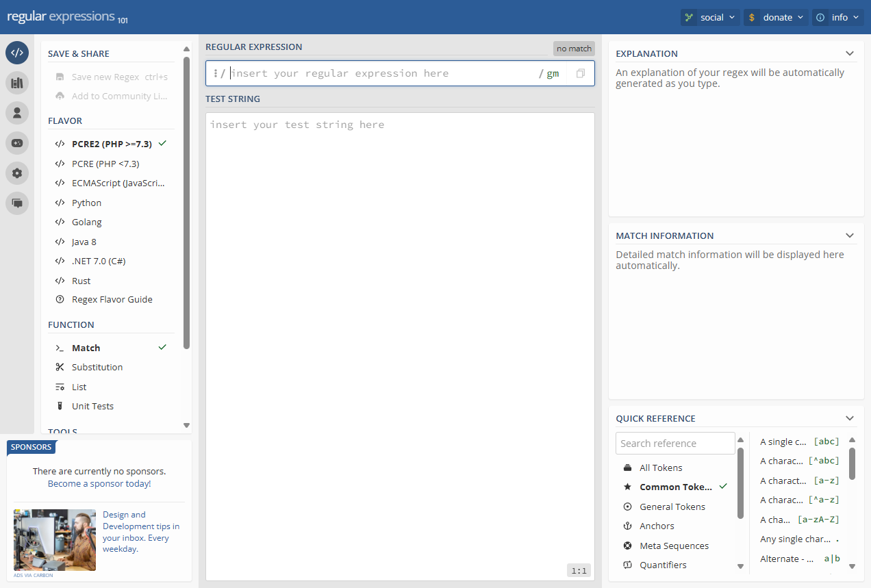Open the social dropdown menu

point(709,17)
